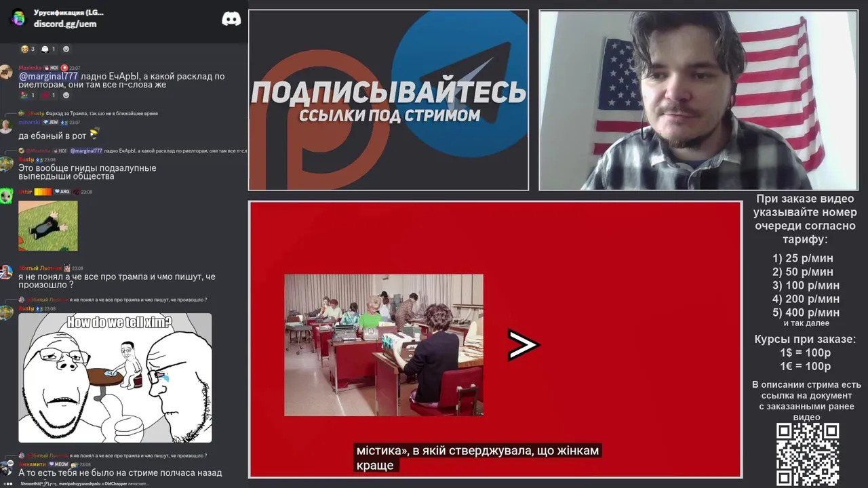868x488 pixels.
Task: Click the dark red reaction under Maximka's message
Action: point(48,95)
